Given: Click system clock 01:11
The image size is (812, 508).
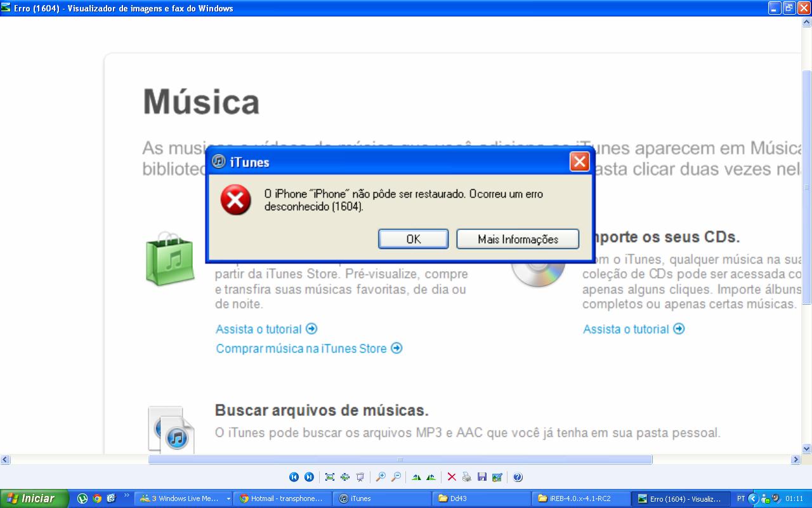Looking at the screenshot, I should 794,498.
